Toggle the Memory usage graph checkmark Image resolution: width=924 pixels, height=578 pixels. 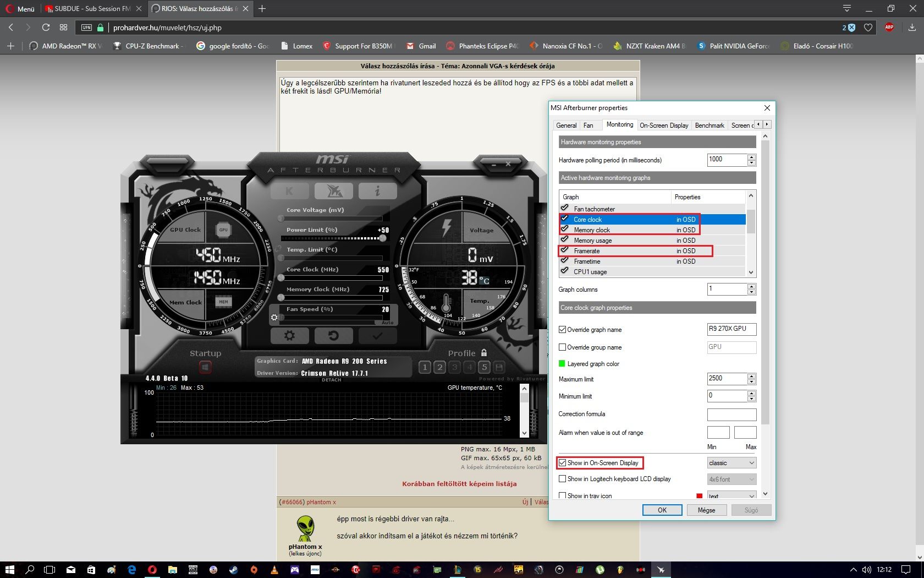[565, 240]
